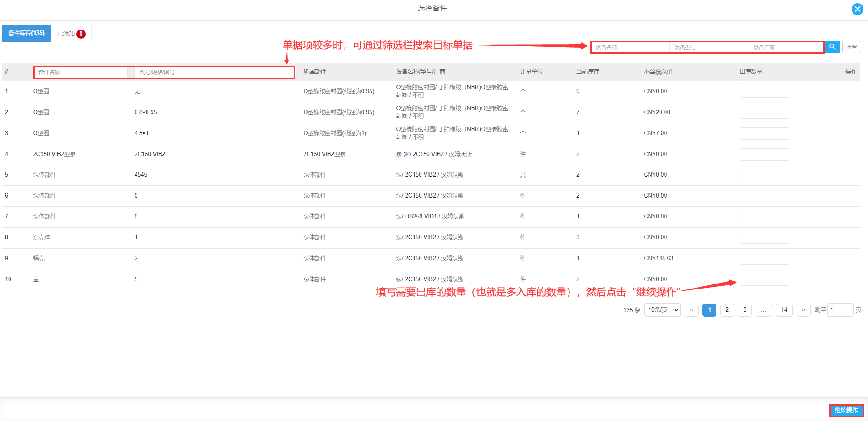Go to page 14 in pagination

click(784, 310)
